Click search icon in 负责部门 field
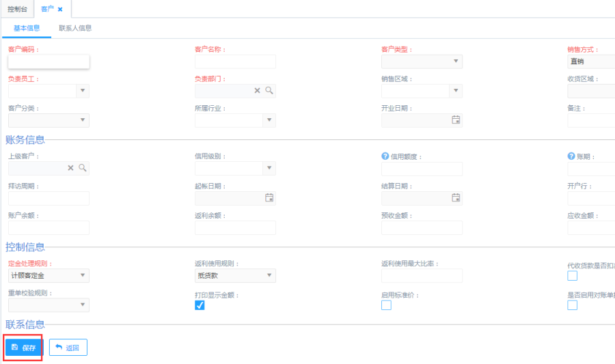Image resolution: width=615 pixels, height=364 pixels. [x=269, y=91]
